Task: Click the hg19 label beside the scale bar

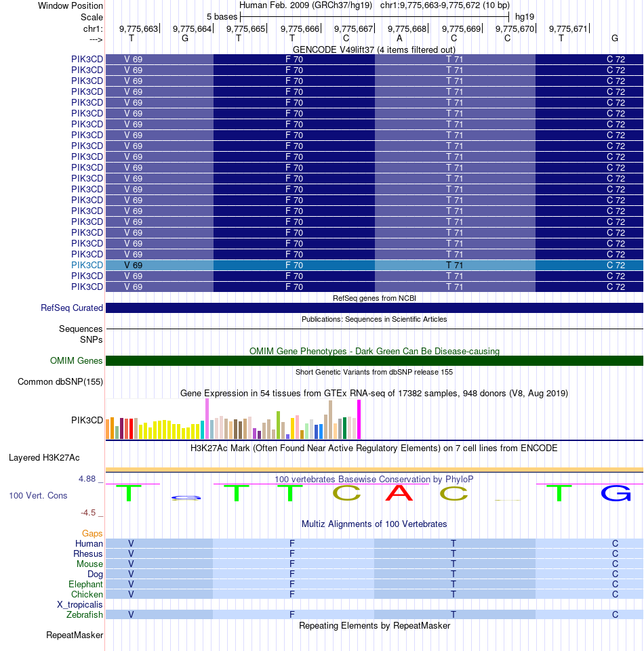Action: 524,17
